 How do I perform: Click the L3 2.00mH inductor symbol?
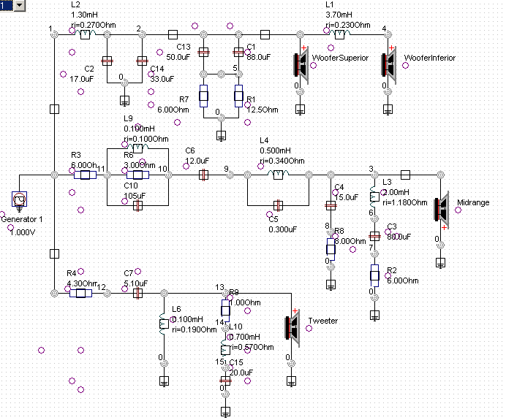[374, 196]
